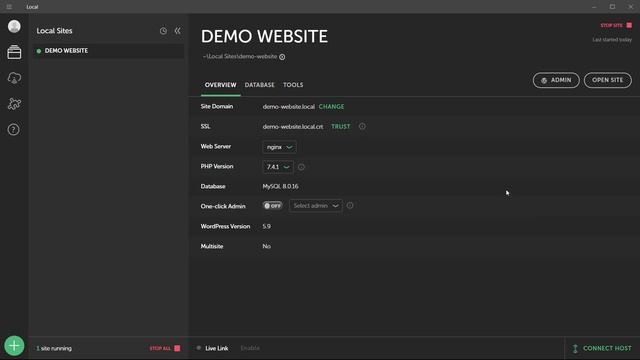Open the Connect cloud icon in sidebar
This screenshot has width=640, height=360.
point(14,78)
